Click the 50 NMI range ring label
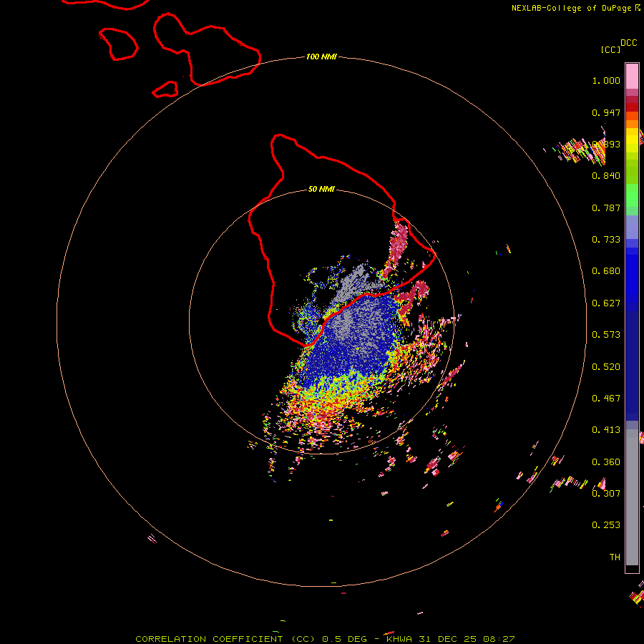The width and height of the screenshot is (644, 644). pos(321,189)
